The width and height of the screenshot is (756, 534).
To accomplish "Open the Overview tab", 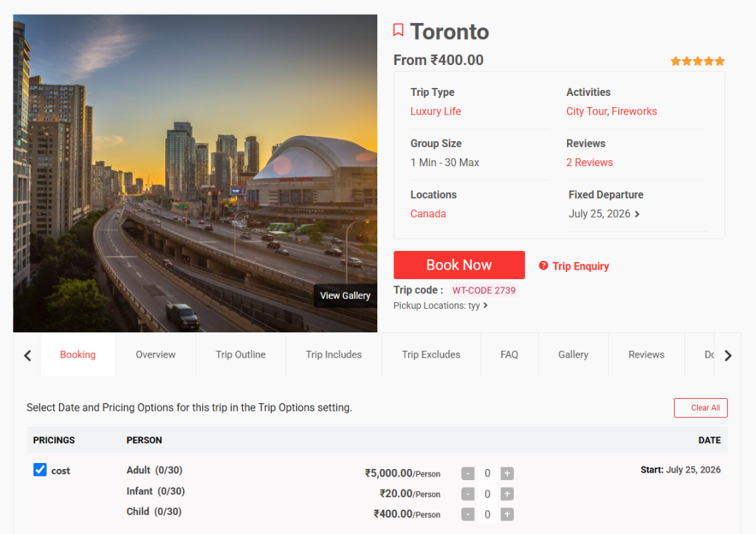I will (x=156, y=355).
